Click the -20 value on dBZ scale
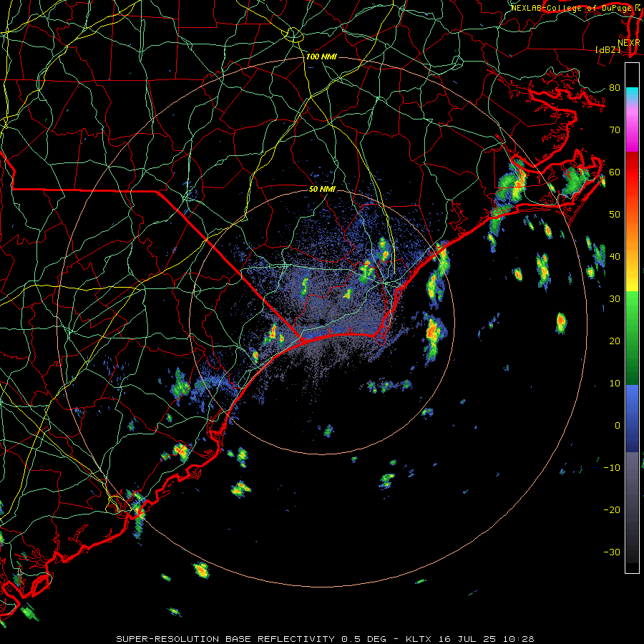Image resolution: width=644 pixels, height=644 pixels. click(612, 509)
